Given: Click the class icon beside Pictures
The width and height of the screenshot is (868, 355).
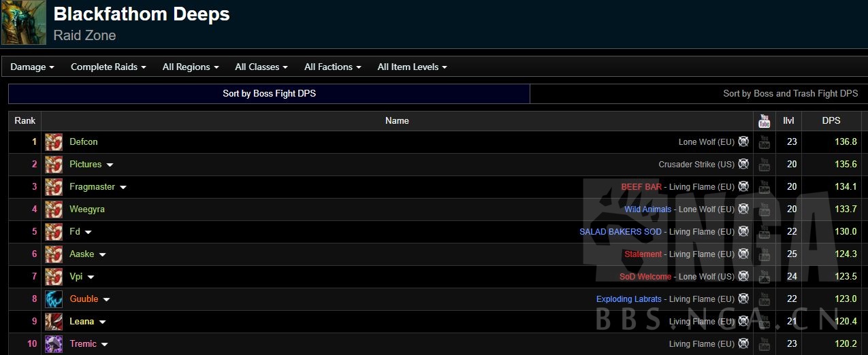Looking at the screenshot, I should tap(54, 165).
